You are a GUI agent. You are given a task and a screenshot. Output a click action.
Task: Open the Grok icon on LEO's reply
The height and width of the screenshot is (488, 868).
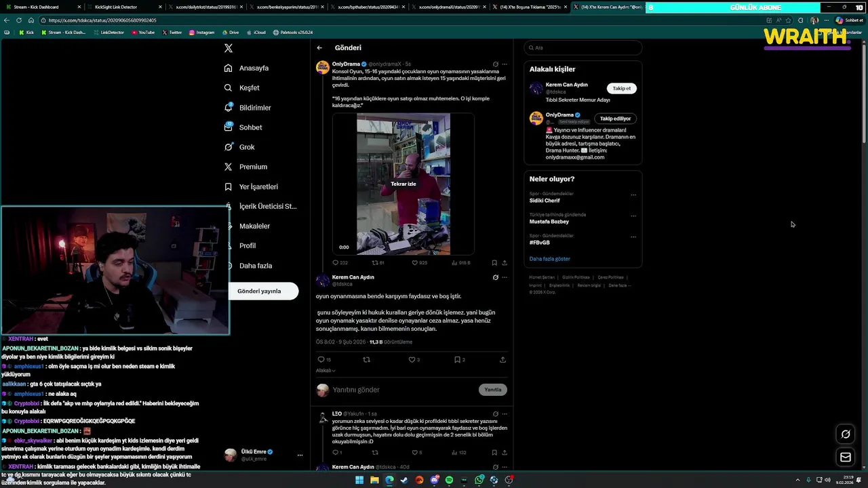point(495,413)
